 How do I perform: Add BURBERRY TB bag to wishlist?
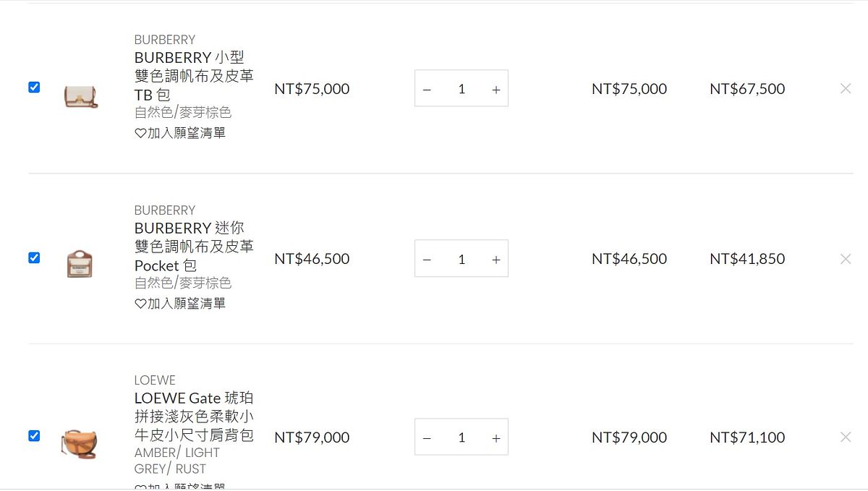(181, 133)
